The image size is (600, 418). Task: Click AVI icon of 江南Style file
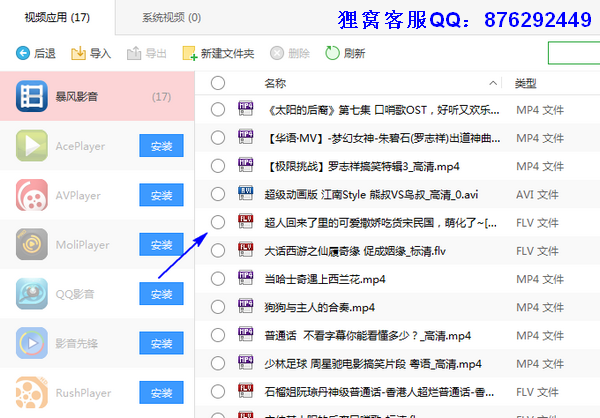pos(246,193)
